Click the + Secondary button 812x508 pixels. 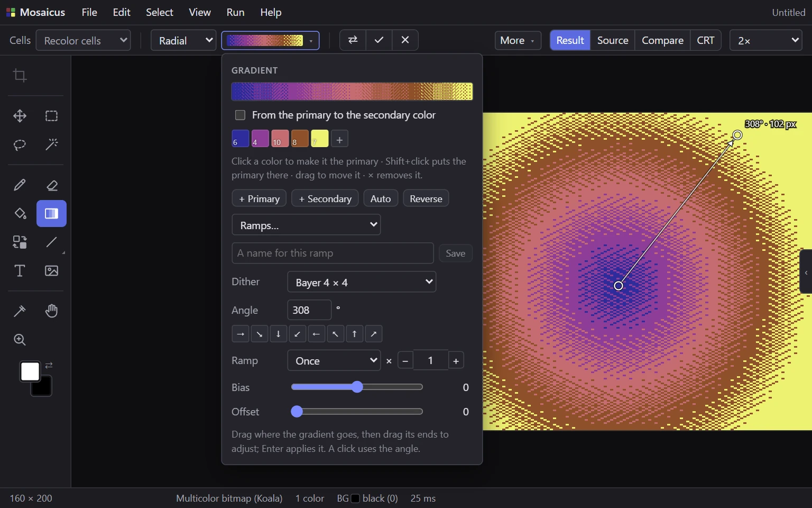325,198
